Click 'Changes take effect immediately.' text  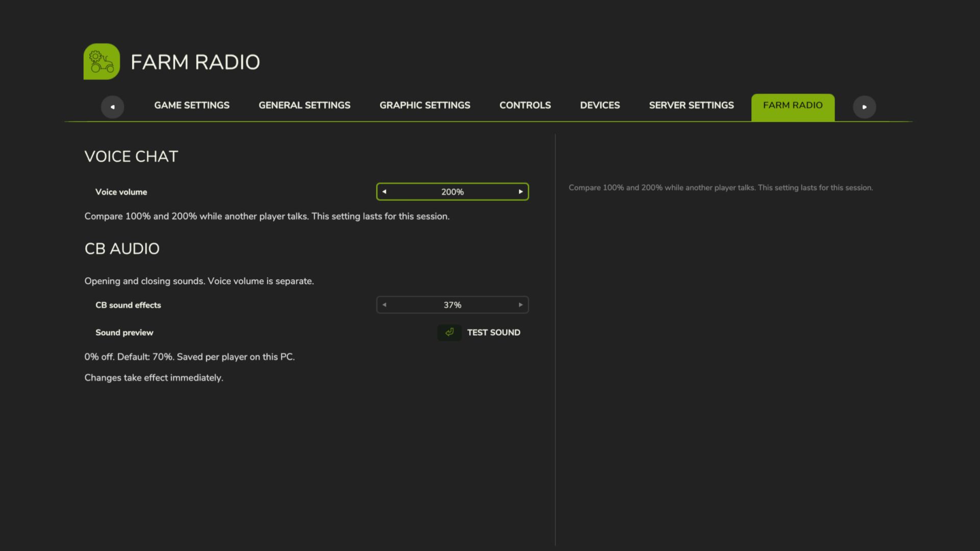(154, 378)
